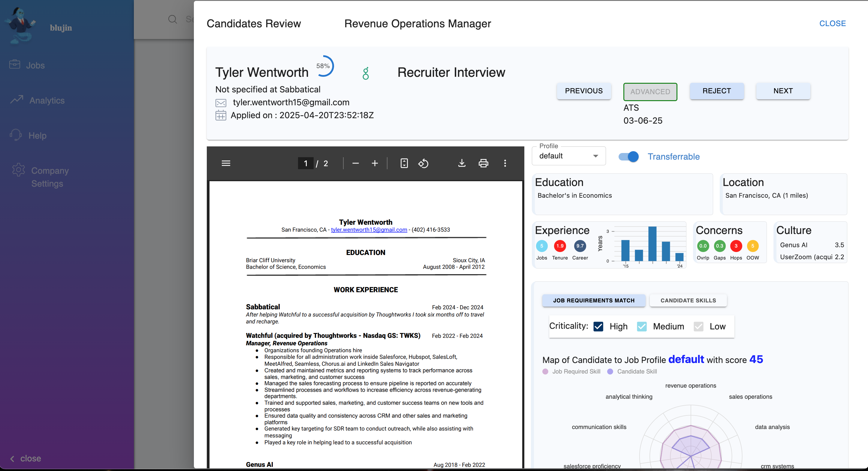Rotate the resume document counterclockwise
This screenshot has height=471, width=868.
423,163
